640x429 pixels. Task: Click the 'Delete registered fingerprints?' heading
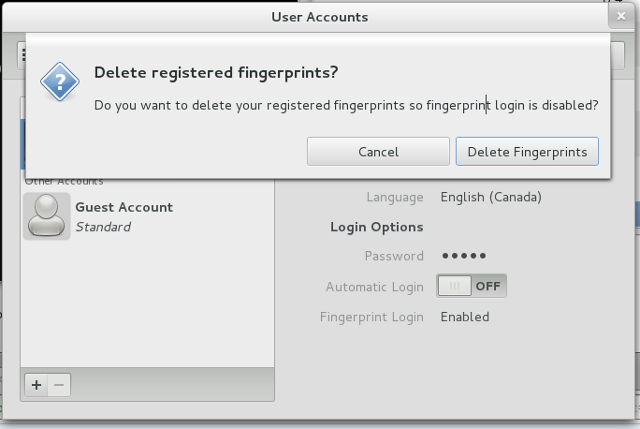216,73
